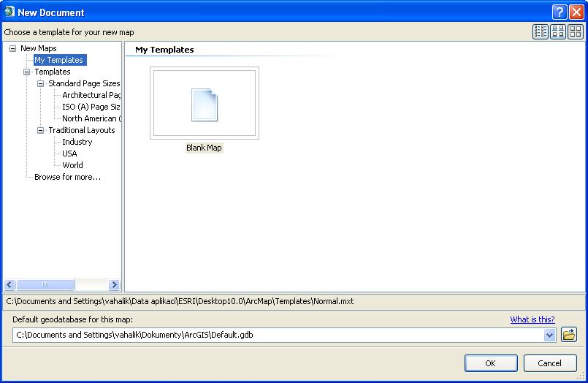Select Architectural Page Sizes tree item
Screen dimensions: 588x383
[x=91, y=95]
